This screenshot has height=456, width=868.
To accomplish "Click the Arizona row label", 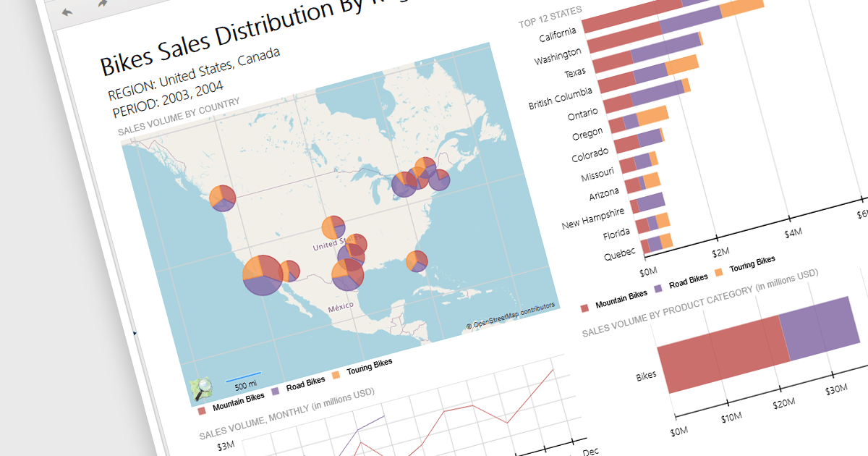I will tap(604, 195).
